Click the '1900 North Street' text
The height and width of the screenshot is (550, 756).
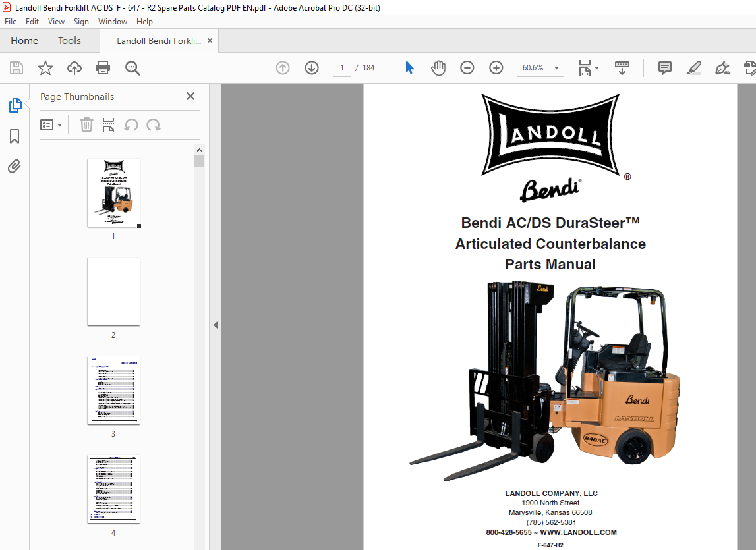(550, 503)
